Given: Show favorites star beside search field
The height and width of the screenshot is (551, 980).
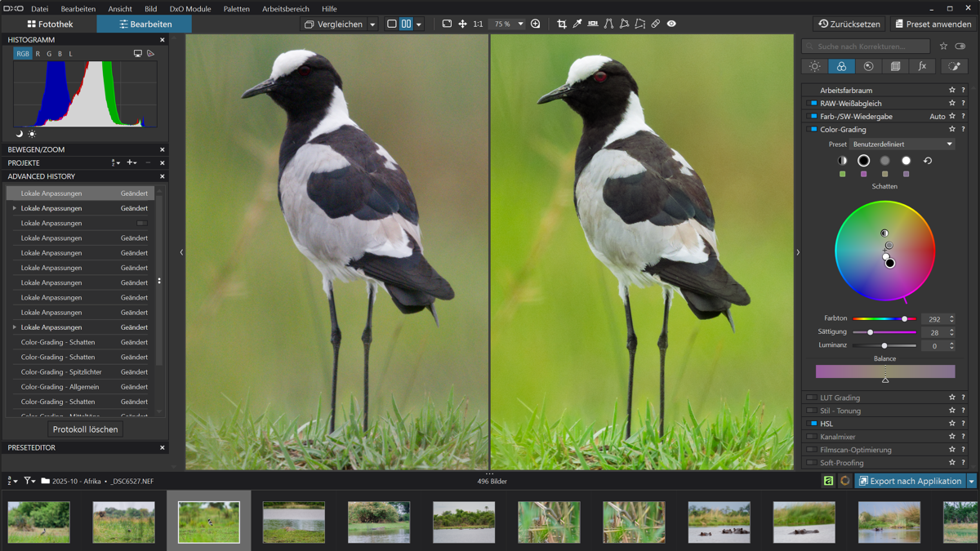Looking at the screenshot, I should click(x=943, y=47).
